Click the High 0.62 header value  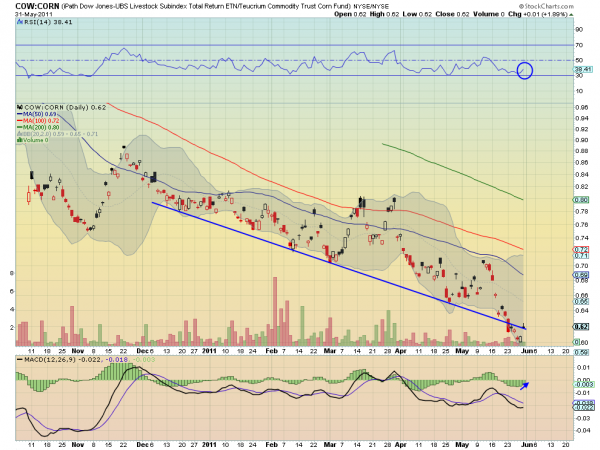(384, 14)
